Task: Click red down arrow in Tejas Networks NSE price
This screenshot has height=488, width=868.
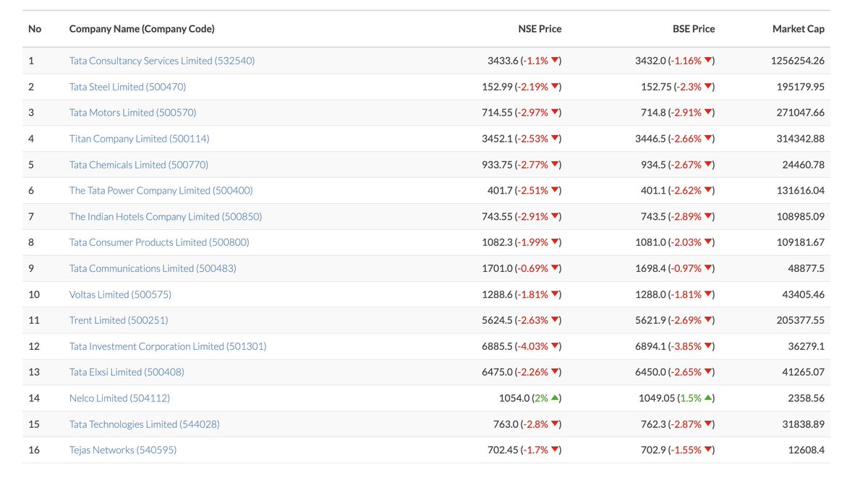Action: click(555, 450)
